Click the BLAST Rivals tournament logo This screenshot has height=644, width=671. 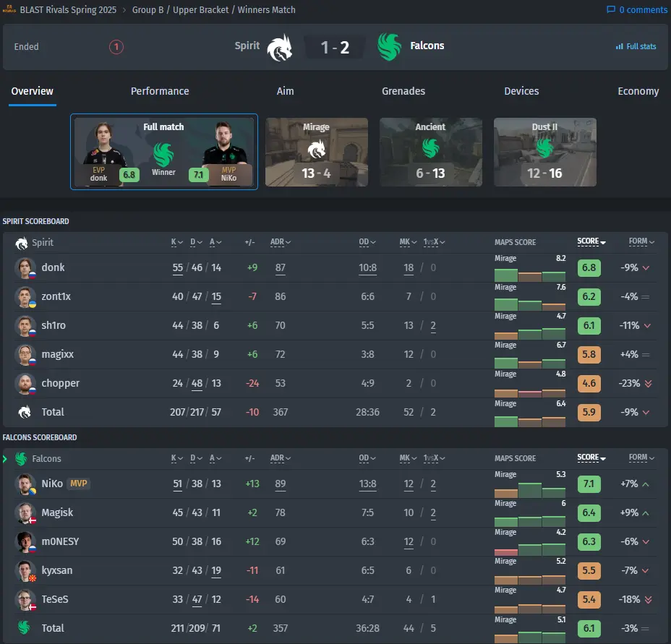pyautogui.click(x=9, y=9)
